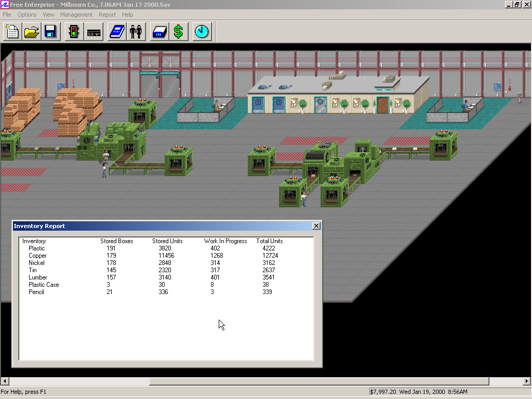532x399 pixels.
Task: Click the Pencil stored units value 336
Action: [163, 292]
